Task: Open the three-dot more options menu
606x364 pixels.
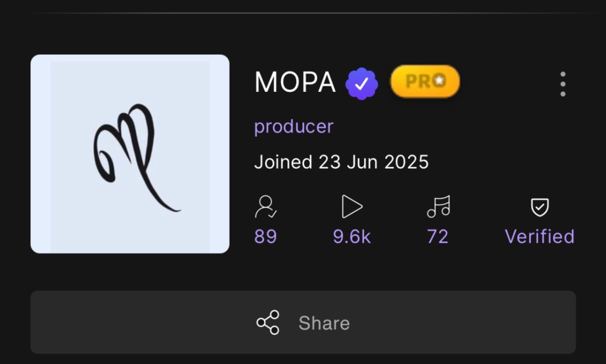Action: click(563, 84)
